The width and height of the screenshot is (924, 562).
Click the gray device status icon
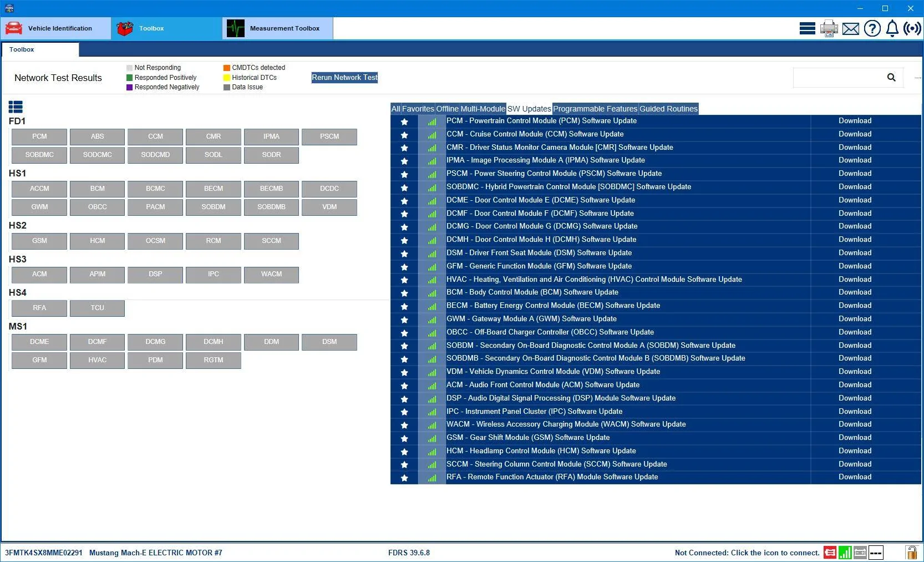pos(860,553)
